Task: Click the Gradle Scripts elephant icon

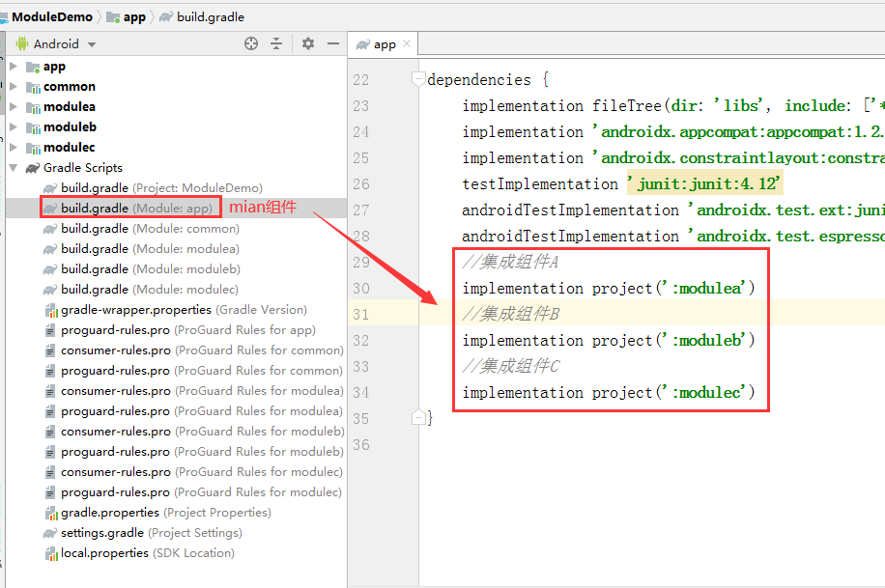Action: point(33,168)
